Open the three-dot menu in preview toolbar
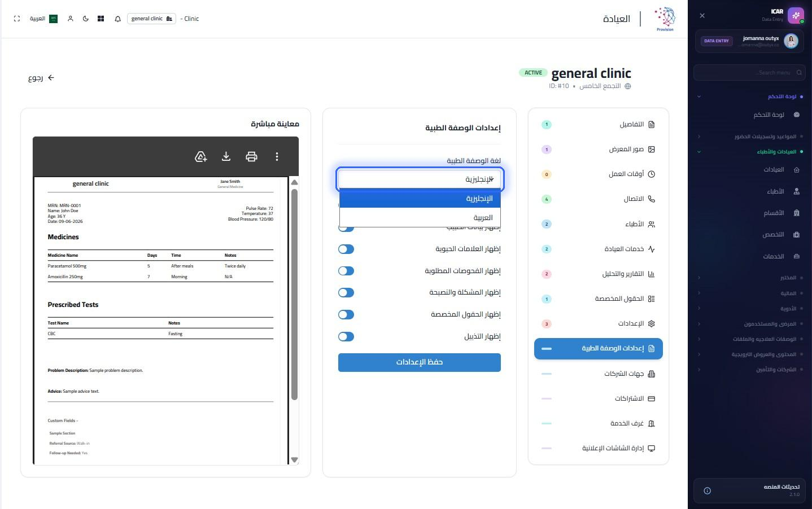Screen dimensions: 812x509 [x=277, y=156]
